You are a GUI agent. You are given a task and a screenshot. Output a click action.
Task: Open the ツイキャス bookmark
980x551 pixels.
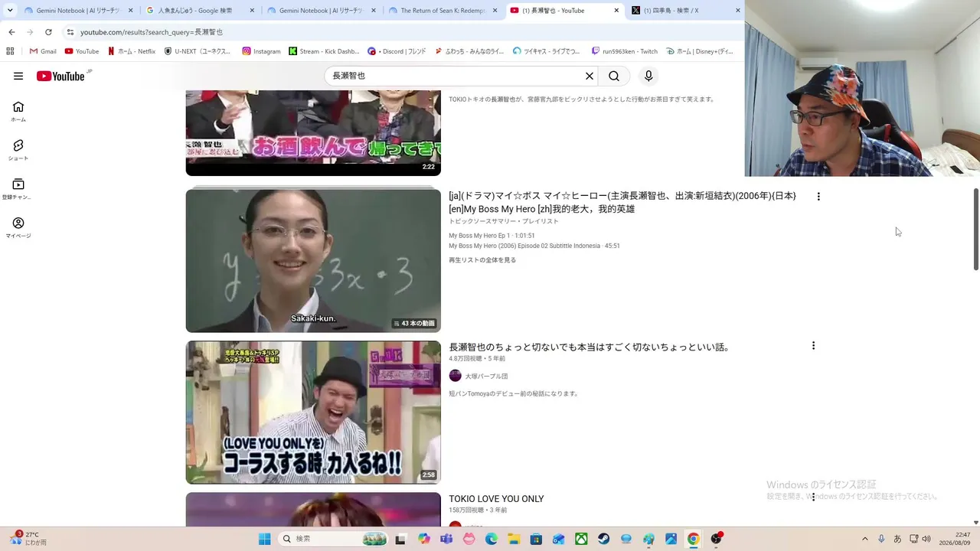tap(547, 51)
